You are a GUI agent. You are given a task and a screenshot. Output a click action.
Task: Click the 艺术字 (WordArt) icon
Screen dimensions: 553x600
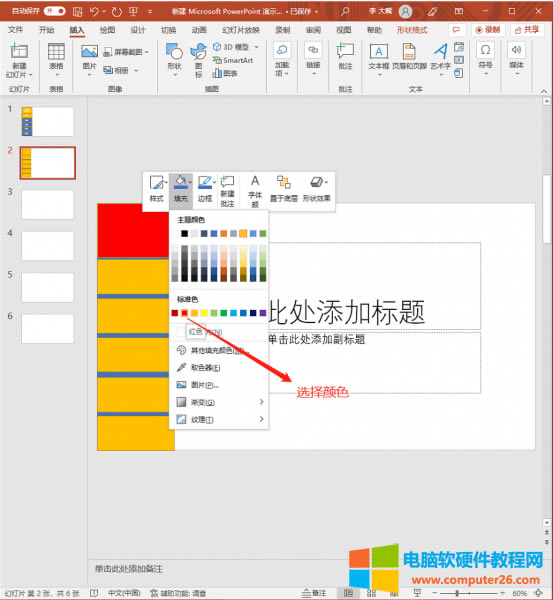click(440, 51)
